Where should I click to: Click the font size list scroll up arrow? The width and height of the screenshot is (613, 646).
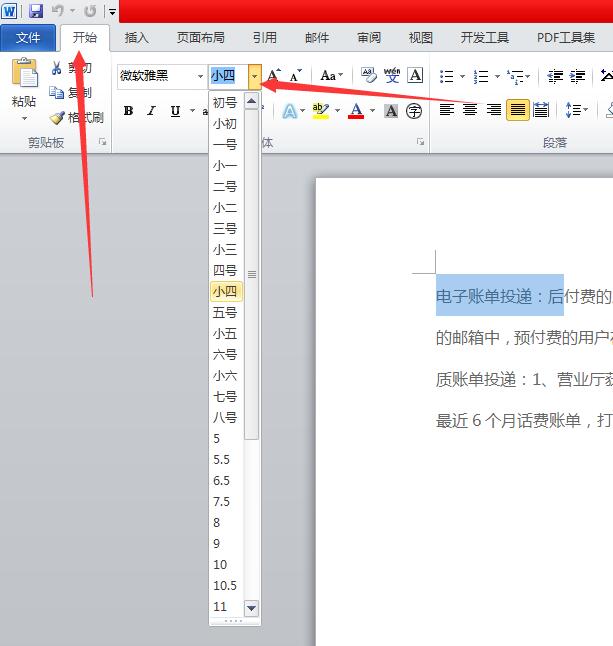(251, 101)
